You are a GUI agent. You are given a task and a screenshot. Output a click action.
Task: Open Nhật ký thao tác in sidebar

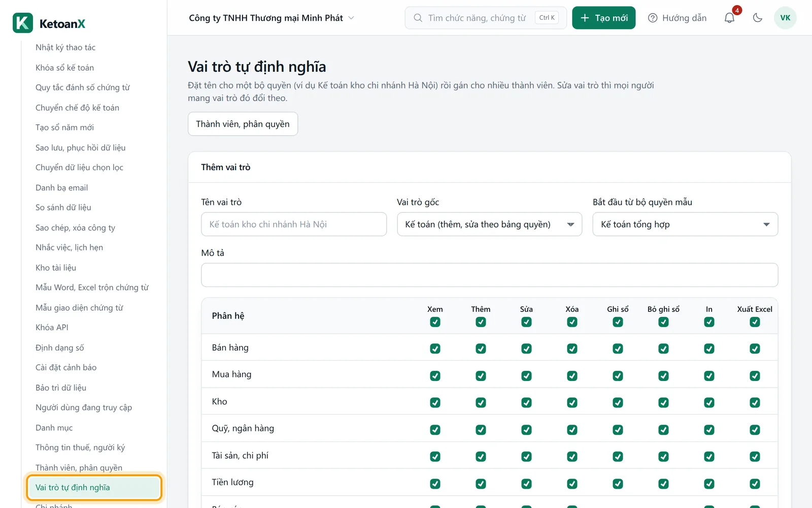point(65,47)
